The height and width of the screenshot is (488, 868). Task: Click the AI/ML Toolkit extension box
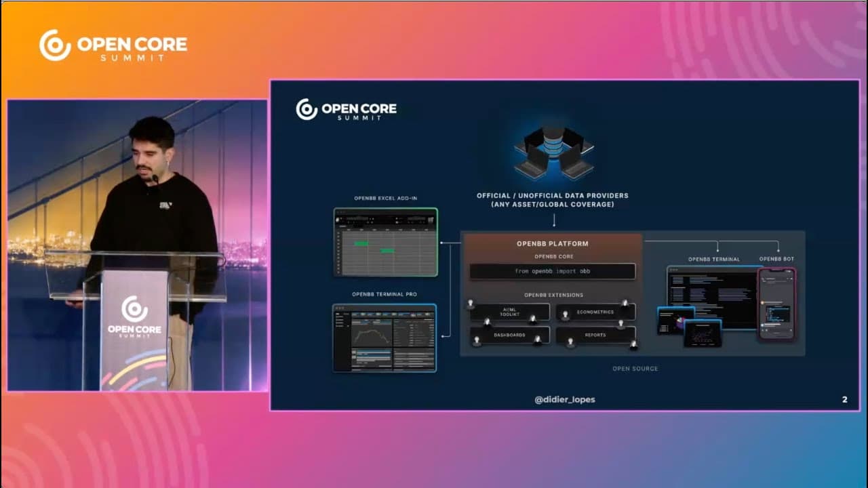(510, 312)
